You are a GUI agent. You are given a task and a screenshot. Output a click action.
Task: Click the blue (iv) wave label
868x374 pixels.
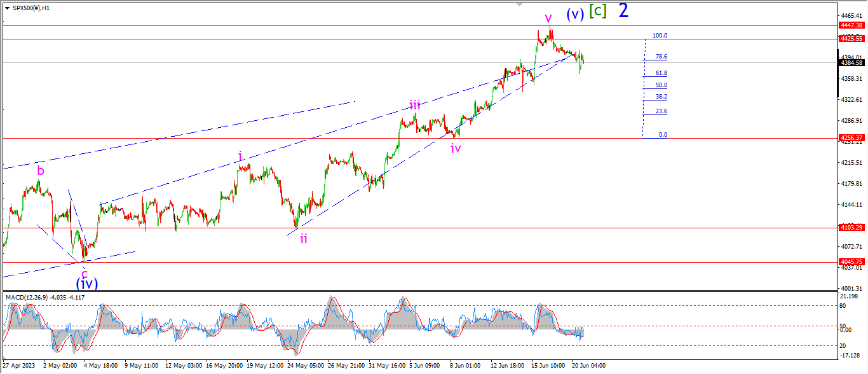[x=87, y=283]
